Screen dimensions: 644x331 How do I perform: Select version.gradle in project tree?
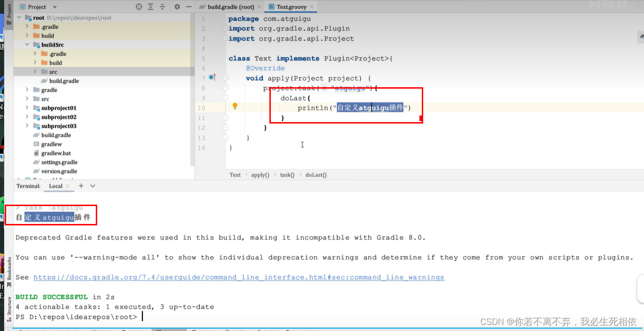point(59,171)
